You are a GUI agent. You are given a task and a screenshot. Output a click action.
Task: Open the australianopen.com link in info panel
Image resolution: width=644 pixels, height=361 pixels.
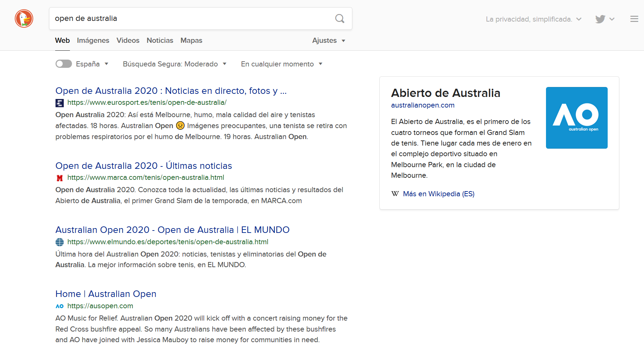423,105
